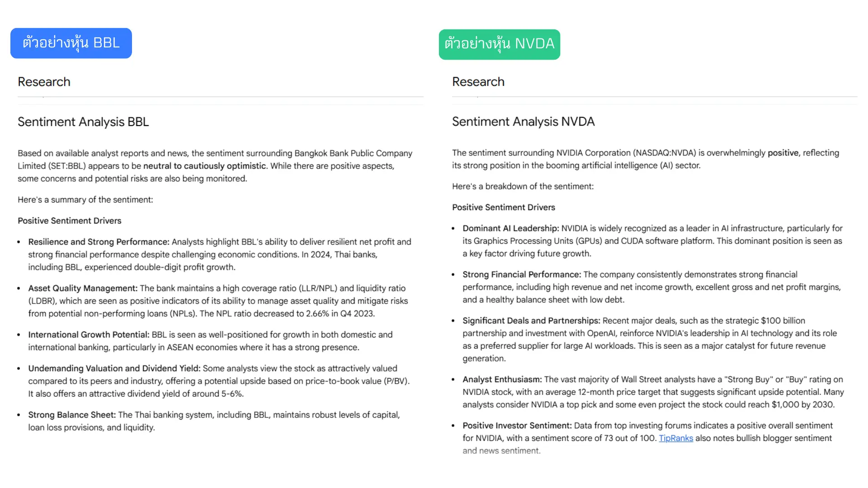
Task: Click the Positive Investor Sentiment label
Action: 517,426
